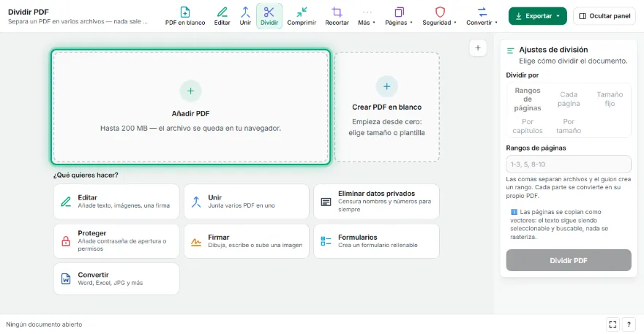Open the Convertir quick action card
This screenshot has height=334, width=644.
click(x=116, y=278)
